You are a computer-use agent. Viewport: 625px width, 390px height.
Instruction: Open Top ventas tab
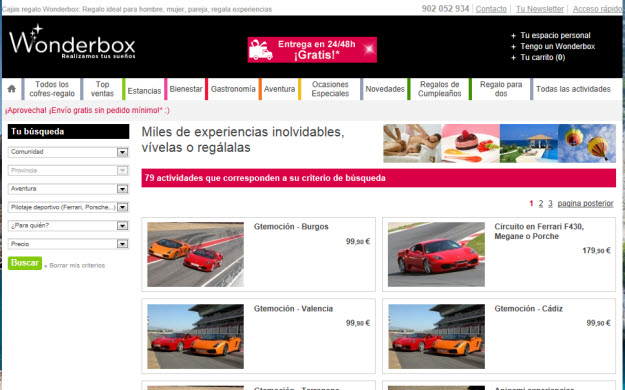tap(102, 89)
